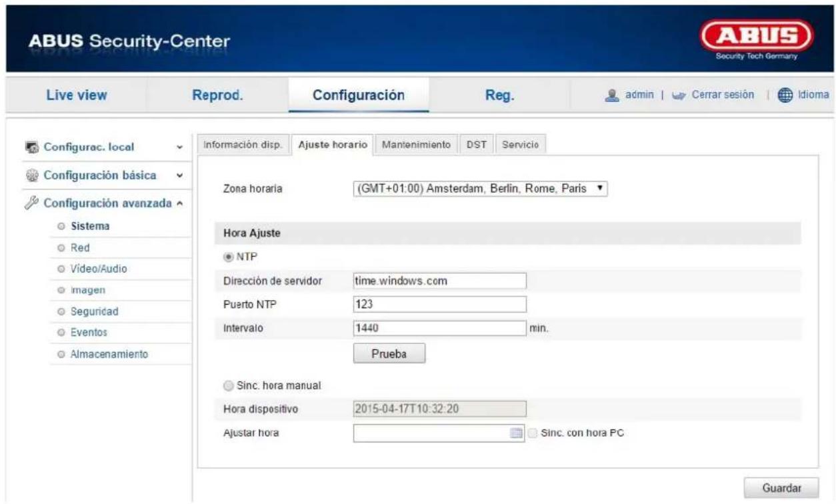Viewport: 836px width, 504px height.
Task: Open Vídeo/Audio in the sidebar
Action: (99, 269)
